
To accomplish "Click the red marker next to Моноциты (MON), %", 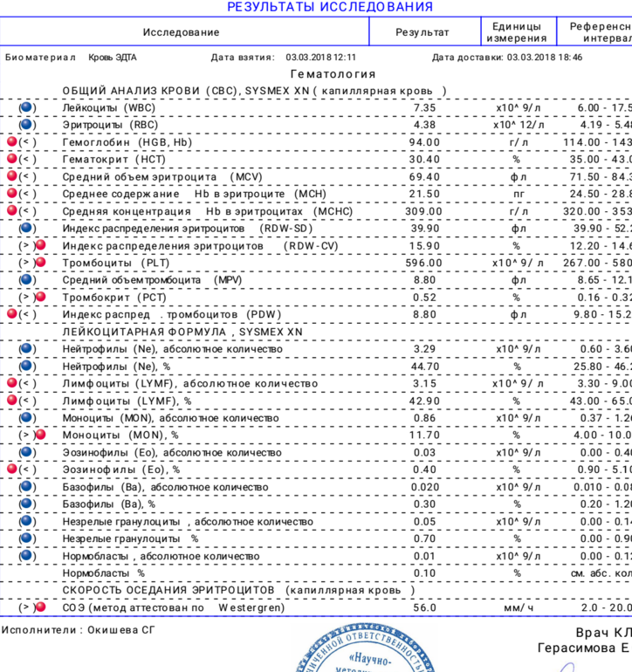I will (x=40, y=435).
